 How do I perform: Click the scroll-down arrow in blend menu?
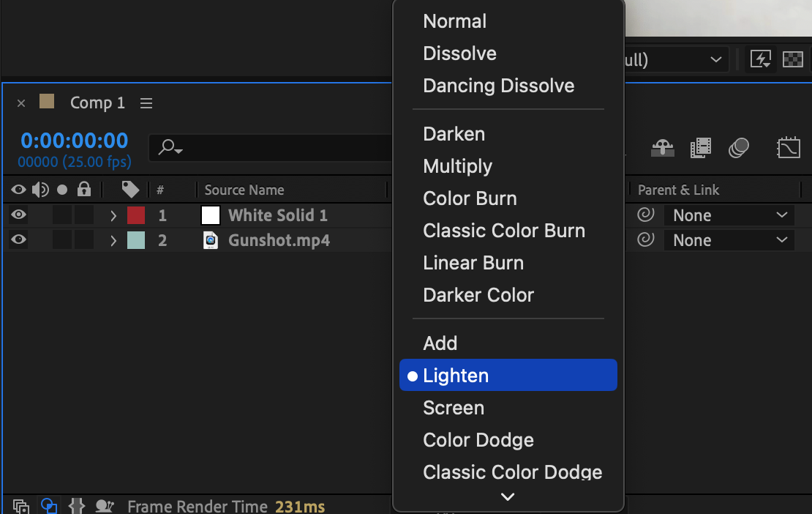(508, 496)
